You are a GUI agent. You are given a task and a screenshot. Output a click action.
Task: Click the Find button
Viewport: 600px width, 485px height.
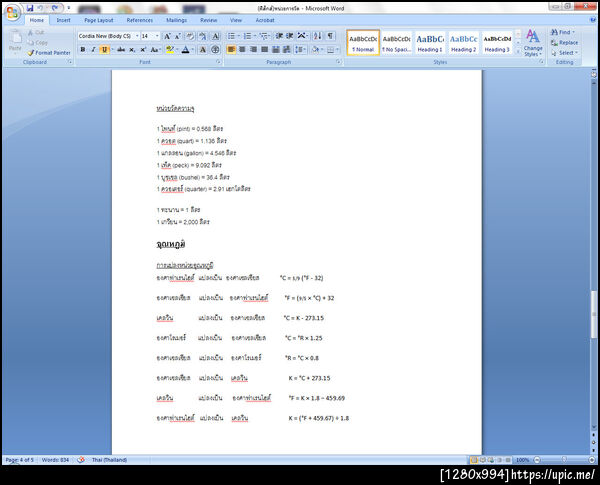click(x=562, y=33)
